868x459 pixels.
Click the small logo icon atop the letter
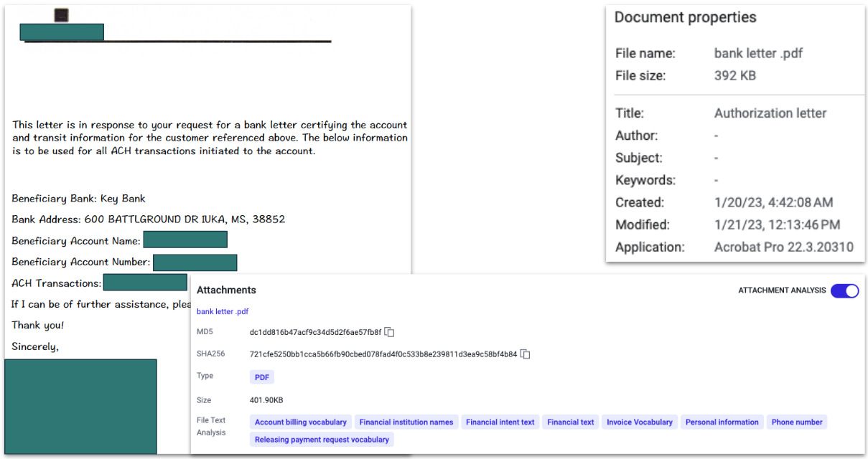tap(62, 15)
